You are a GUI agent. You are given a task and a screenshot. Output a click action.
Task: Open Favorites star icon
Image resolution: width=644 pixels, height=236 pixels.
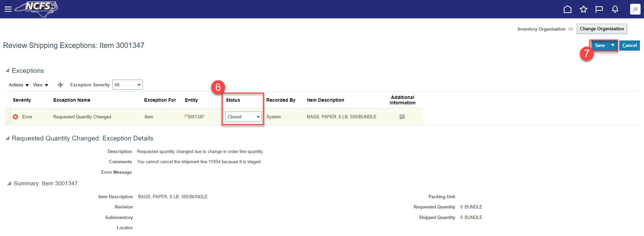pos(583,9)
